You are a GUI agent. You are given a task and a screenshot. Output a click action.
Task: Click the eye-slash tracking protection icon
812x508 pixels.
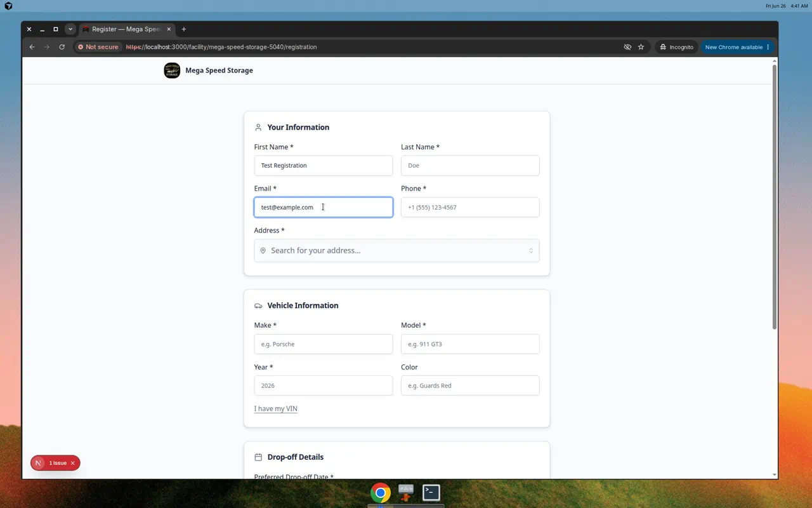[x=627, y=47]
